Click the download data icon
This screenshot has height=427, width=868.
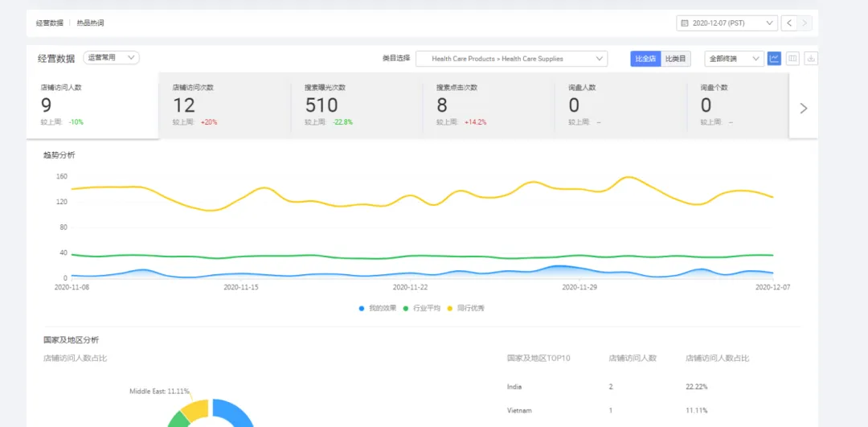click(811, 58)
